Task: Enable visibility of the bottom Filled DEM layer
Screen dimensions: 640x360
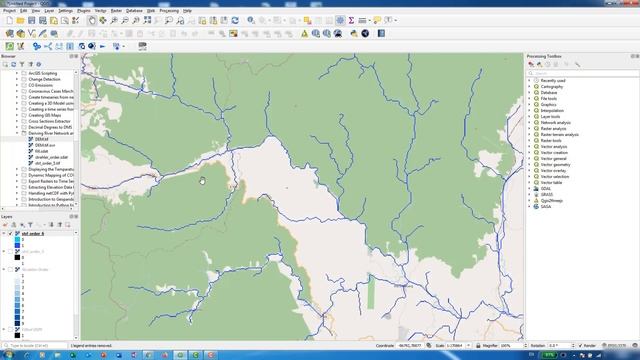Action: tap(11, 329)
